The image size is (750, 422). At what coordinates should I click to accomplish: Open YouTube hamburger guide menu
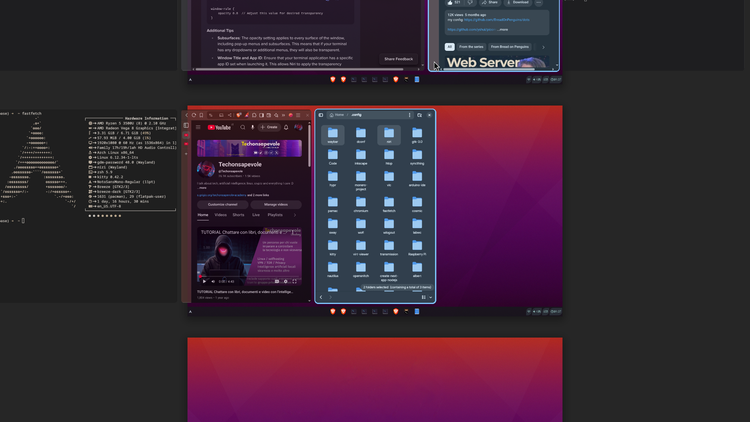[198, 127]
